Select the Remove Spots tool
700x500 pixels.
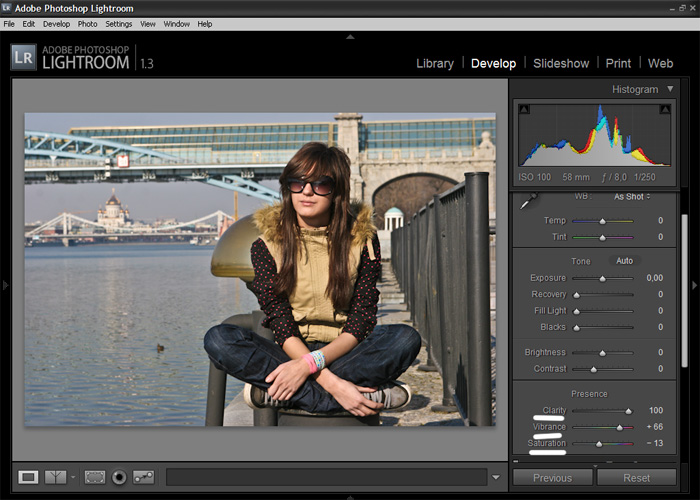click(x=144, y=477)
